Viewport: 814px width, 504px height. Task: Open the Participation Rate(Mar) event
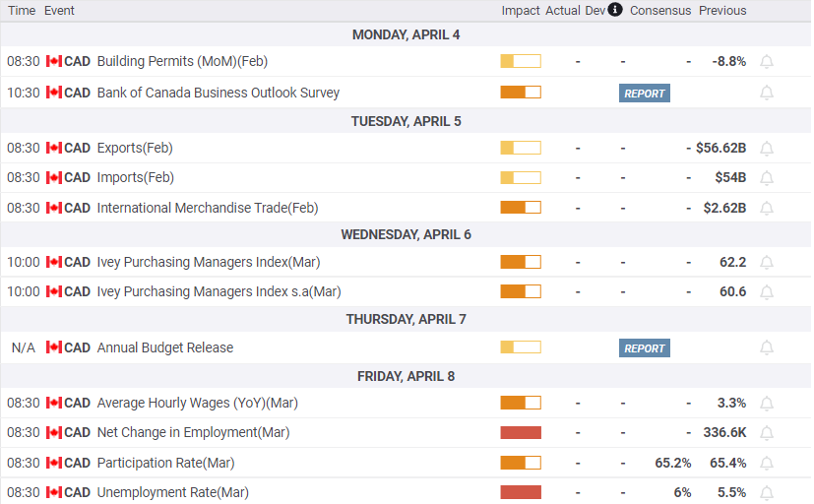(x=165, y=463)
